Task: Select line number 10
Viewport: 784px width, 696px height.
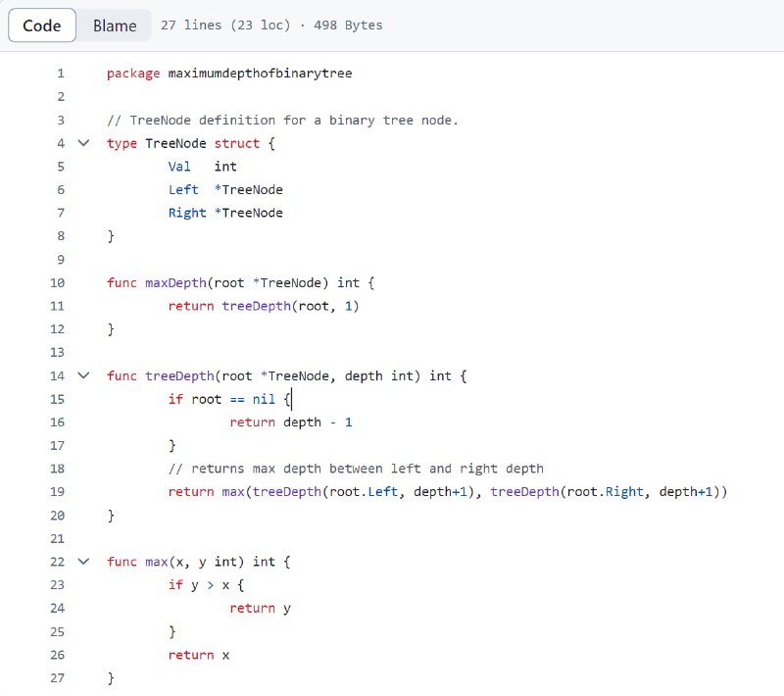Action: (x=58, y=283)
